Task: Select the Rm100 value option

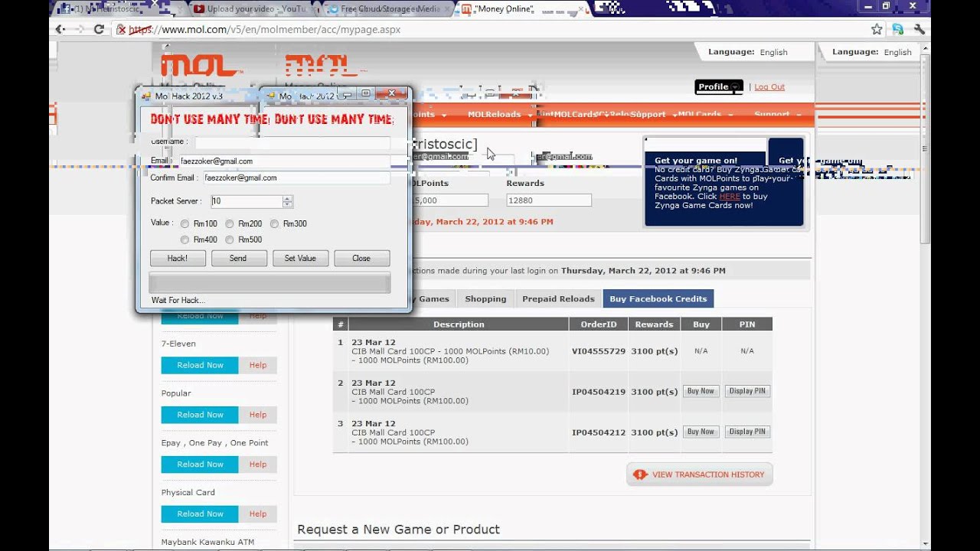Action: (x=185, y=224)
